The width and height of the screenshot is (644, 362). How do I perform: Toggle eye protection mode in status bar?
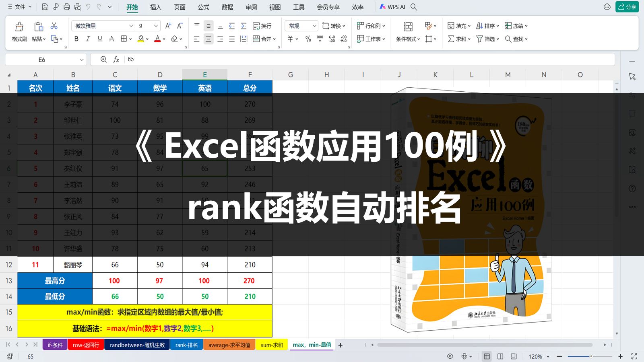pos(450,356)
